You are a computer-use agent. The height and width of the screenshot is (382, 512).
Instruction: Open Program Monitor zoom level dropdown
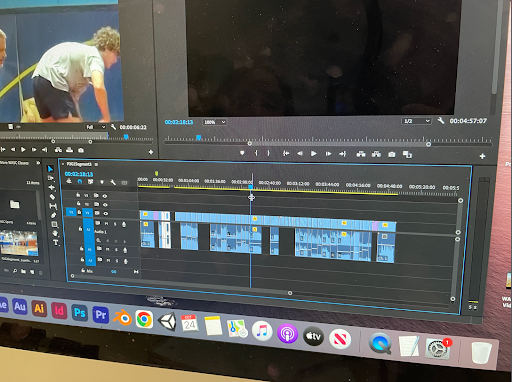tap(214, 122)
